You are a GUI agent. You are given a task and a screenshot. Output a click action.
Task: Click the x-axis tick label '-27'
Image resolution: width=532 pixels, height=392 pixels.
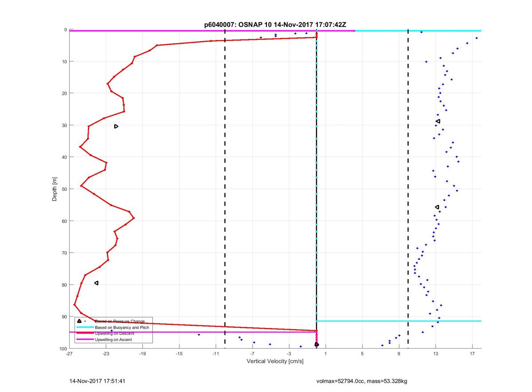coord(69,354)
